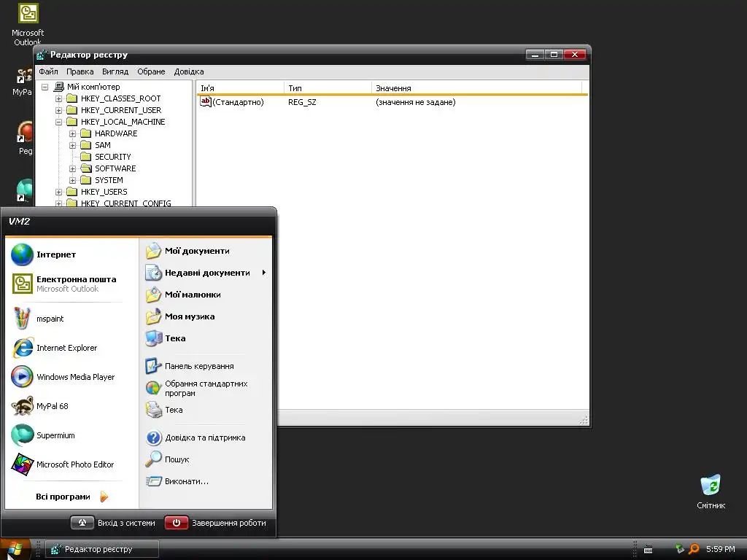Screen dimensions: 747x560
Task: Expand HKEY_CLASSES_ROOT key
Action: (58, 98)
